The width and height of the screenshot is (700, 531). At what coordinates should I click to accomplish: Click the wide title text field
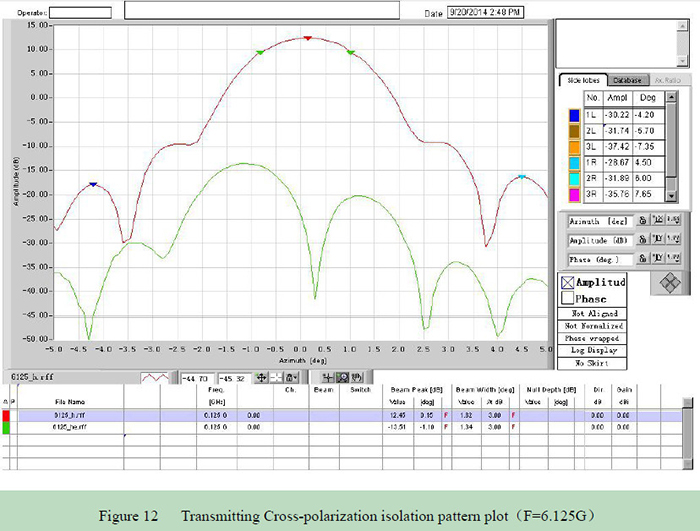click(x=262, y=10)
